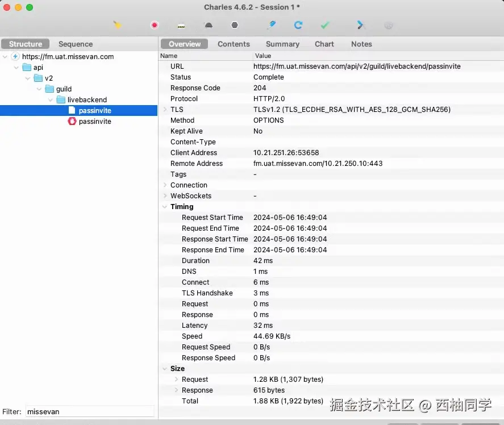Image resolution: width=504 pixels, height=425 pixels.
Task: Click the livebackend folder icon
Action: [x=61, y=99]
